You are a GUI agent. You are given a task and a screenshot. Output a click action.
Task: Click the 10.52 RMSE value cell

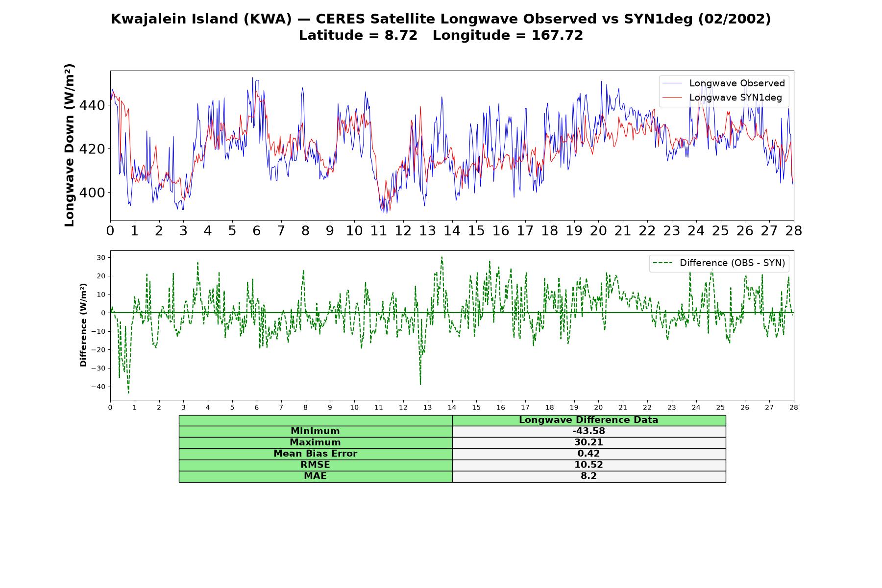[x=589, y=465]
